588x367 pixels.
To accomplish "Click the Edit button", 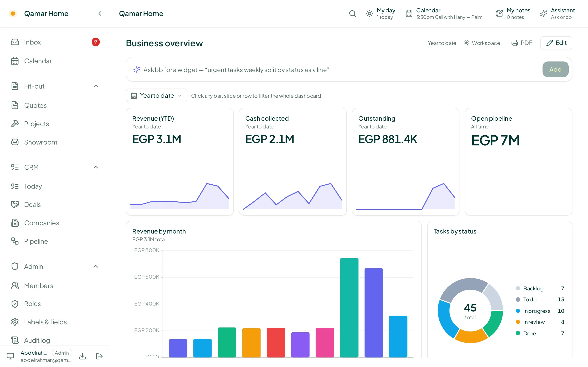I will [556, 43].
